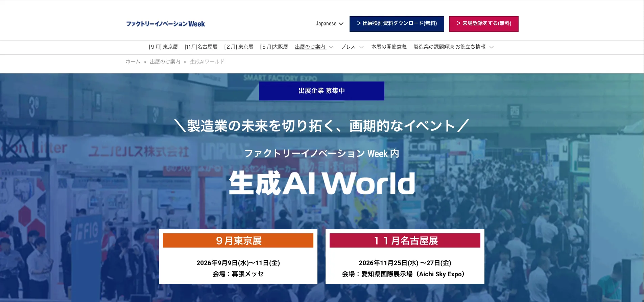
Task: Open the [11月]名古屋展 menu item
Action: click(201, 47)
